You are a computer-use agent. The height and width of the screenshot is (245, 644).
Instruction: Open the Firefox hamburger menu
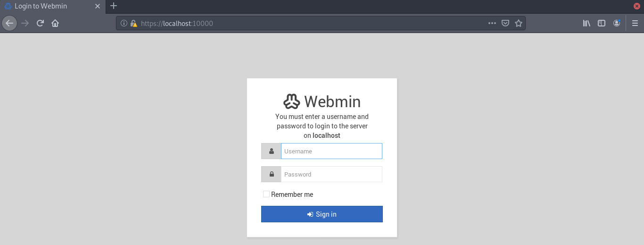(x=635, y=23)
